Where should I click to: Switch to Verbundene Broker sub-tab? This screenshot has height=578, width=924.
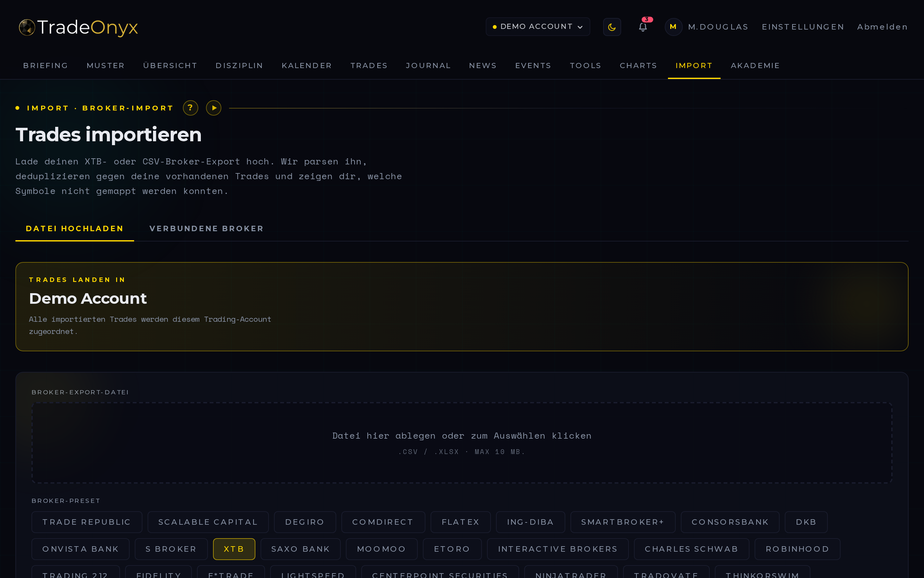coord(207,229)
